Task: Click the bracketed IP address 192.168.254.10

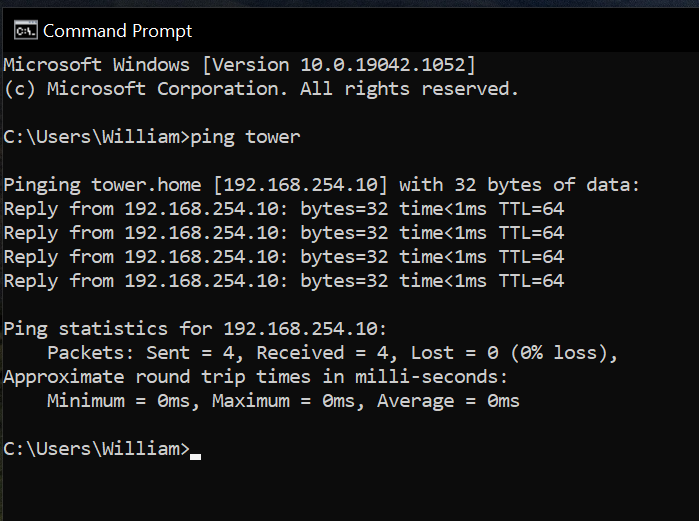Action: point(300,185)
